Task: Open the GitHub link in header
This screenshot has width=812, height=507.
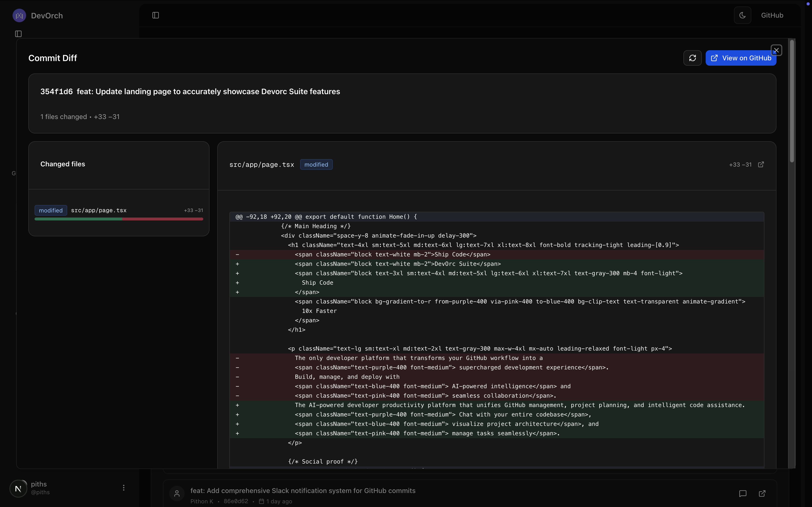Action: pos(772,15)
